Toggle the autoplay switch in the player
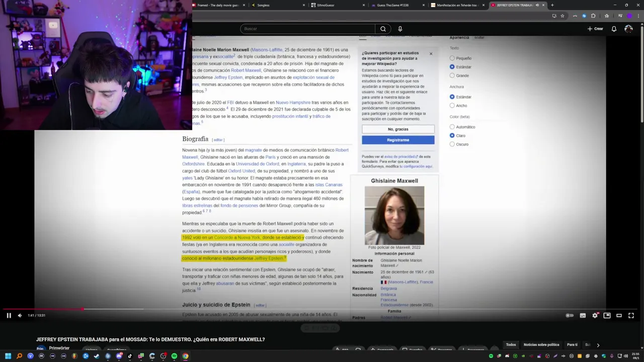Screen dimensions: 644x362 [x=570, y=315]
